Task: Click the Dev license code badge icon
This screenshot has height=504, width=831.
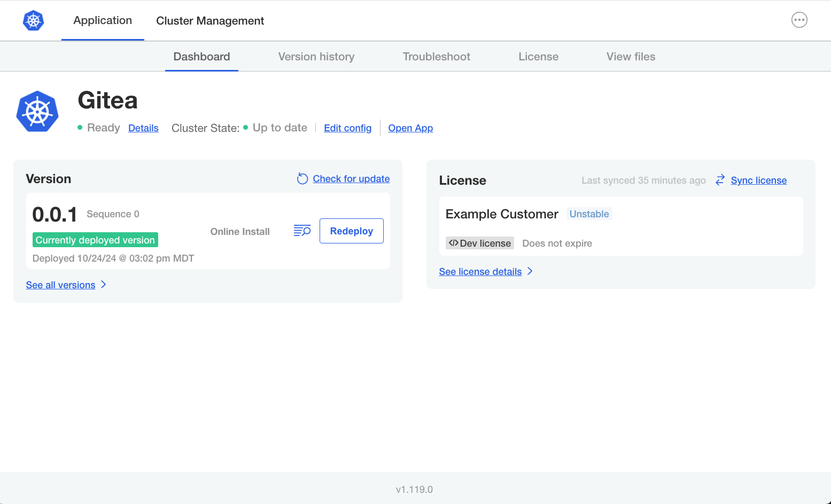Action: [454, 242]
